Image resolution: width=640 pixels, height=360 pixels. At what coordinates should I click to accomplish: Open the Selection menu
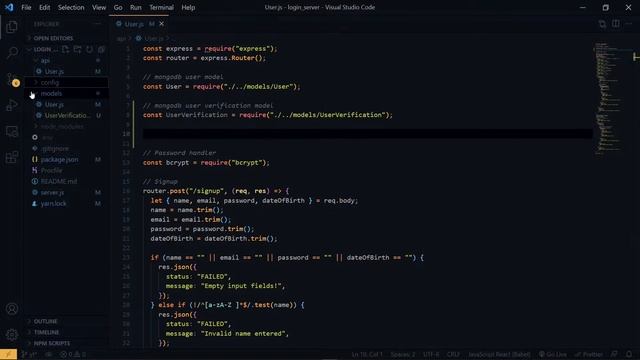coord(71,7)
